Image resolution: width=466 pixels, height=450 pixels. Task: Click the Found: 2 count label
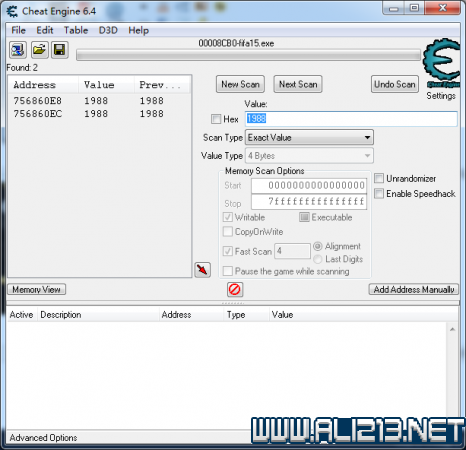[22, 68]
